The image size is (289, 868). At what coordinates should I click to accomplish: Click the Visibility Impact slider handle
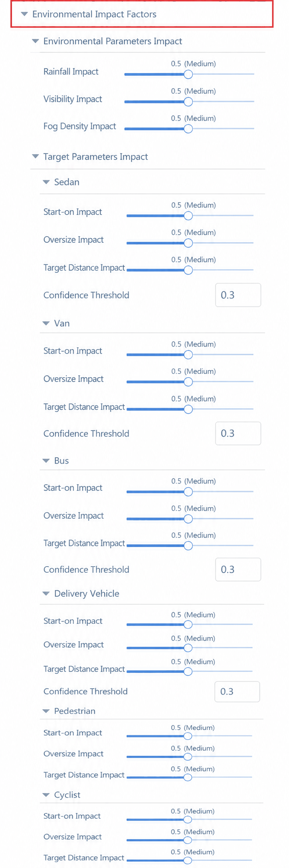pos(188,102)
